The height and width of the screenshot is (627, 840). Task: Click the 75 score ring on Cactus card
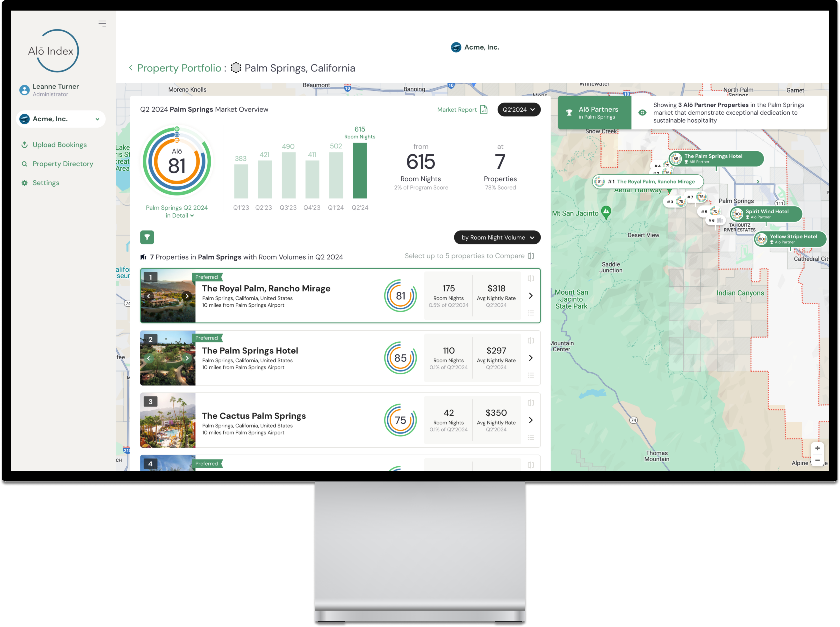tap(400, 420)
